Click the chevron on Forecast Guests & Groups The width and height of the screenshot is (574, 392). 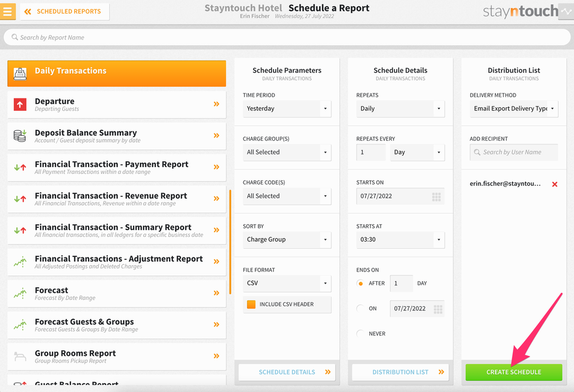216,324
